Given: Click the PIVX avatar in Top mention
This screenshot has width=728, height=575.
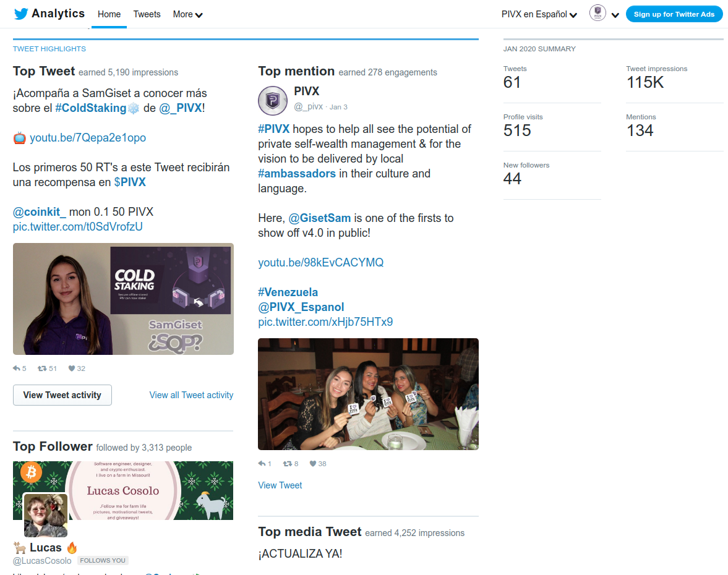Looking at the screenshot, I should tap(273, 100).
